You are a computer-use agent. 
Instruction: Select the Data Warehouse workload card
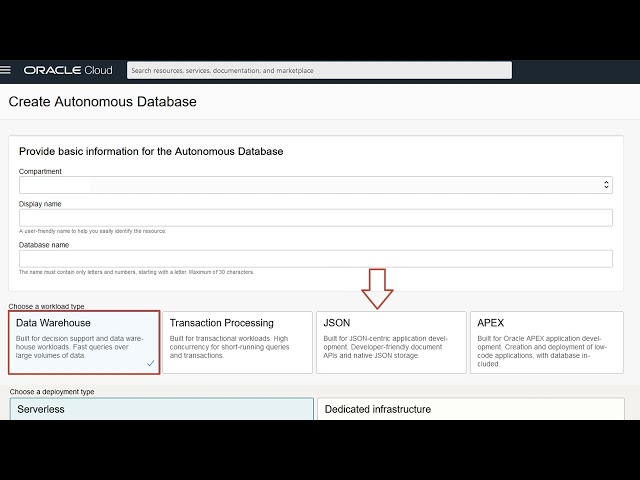84,342
